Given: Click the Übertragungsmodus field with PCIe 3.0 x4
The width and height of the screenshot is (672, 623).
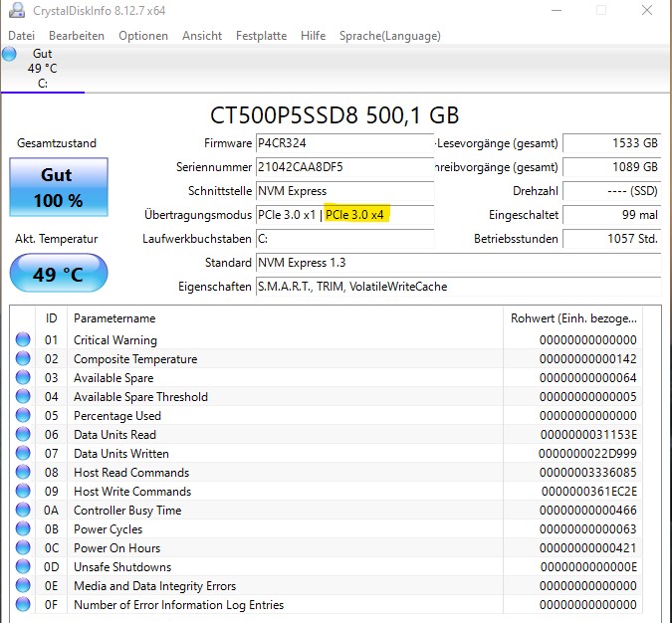Looking at the screenshot, I should click(345, 215).
